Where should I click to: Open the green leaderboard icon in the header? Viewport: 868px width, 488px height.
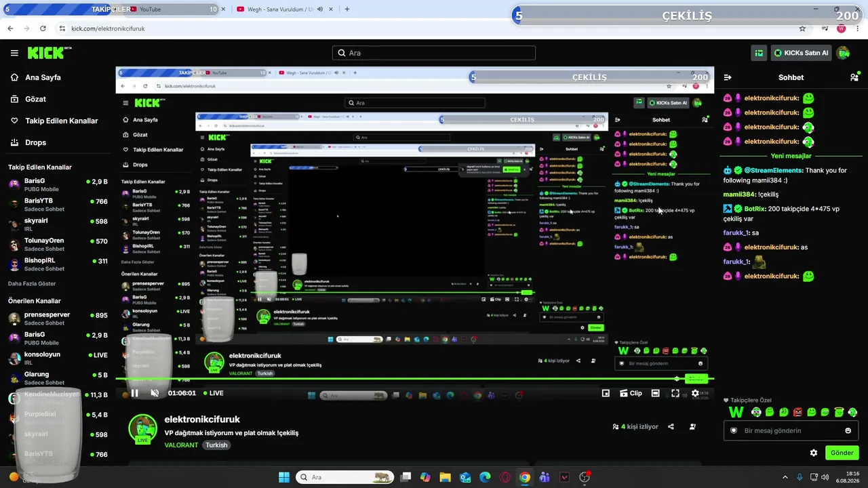pos(759,53)
